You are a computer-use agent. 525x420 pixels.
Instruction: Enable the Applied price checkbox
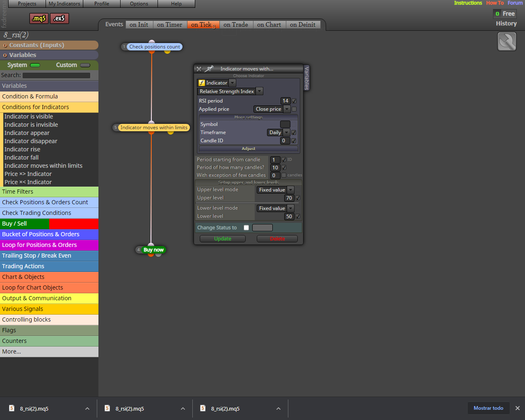[x=294, y=109]
